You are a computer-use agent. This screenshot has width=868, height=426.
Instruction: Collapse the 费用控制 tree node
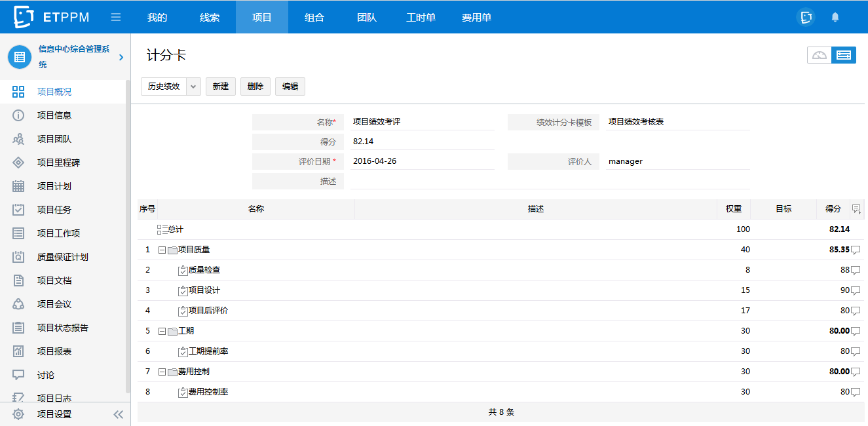pos(162,372)
